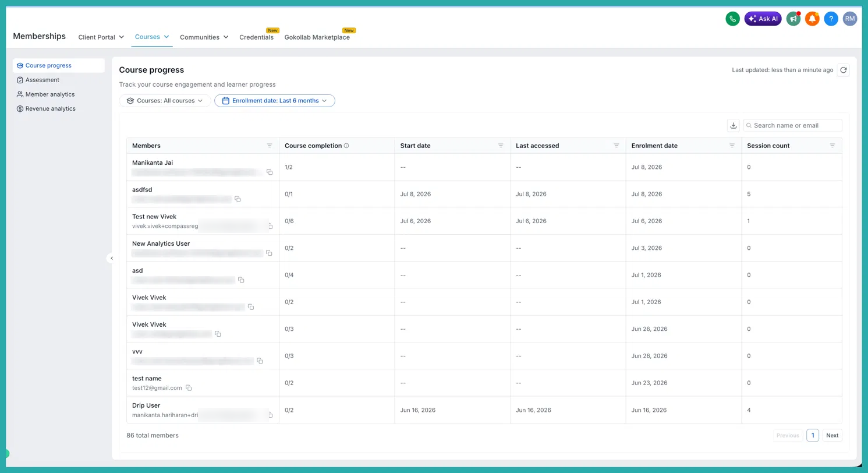Click session count 5 for asdfsd
Image resolution: width=868 pixels, height=473 pixels.
[749, 194]
